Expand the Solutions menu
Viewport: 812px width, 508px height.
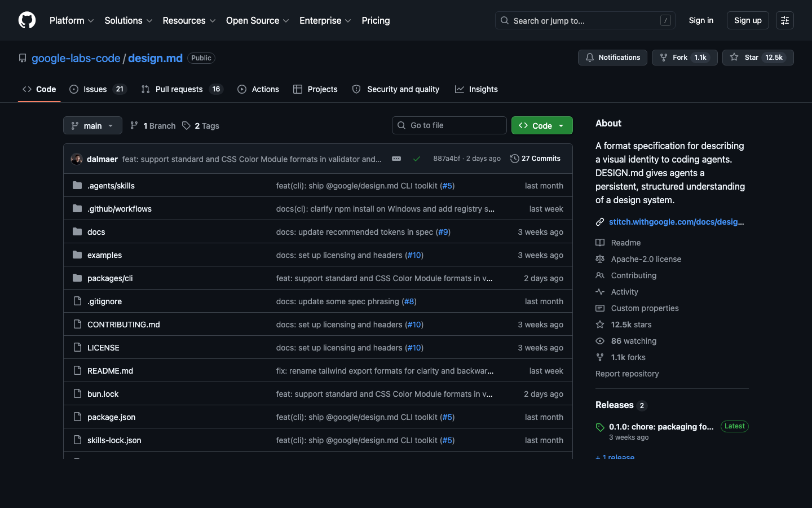(129, 20)
